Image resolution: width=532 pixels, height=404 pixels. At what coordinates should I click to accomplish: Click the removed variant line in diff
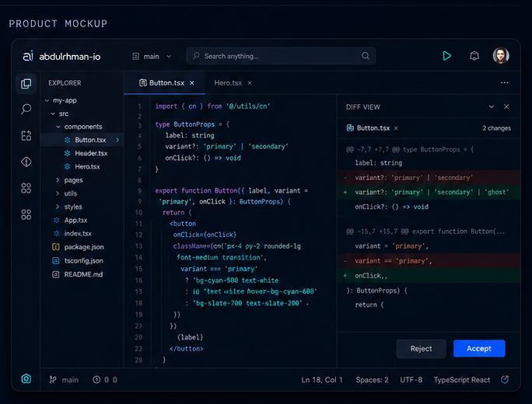click(x=429, y=178)
